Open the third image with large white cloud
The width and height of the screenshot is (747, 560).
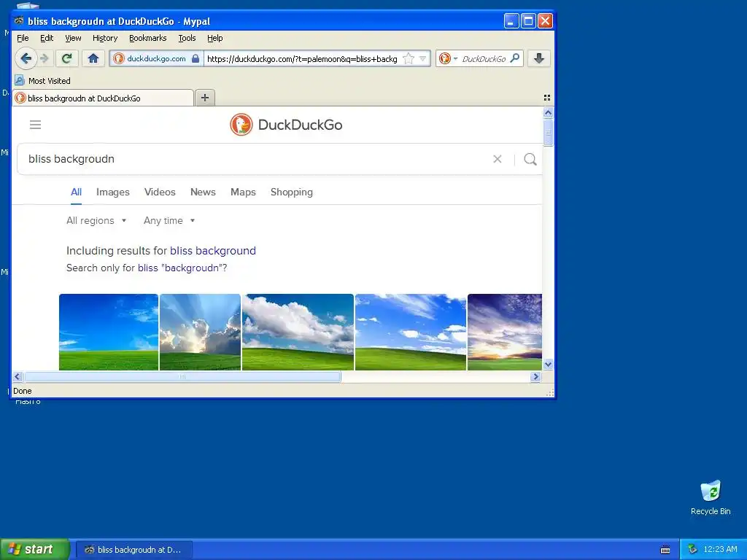(298, 332)
